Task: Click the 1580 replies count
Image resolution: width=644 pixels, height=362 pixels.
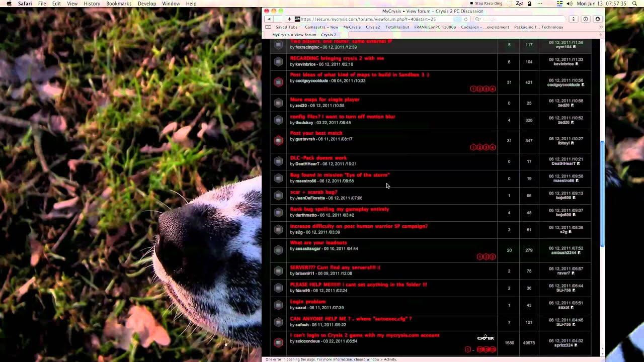Action: 509,343
